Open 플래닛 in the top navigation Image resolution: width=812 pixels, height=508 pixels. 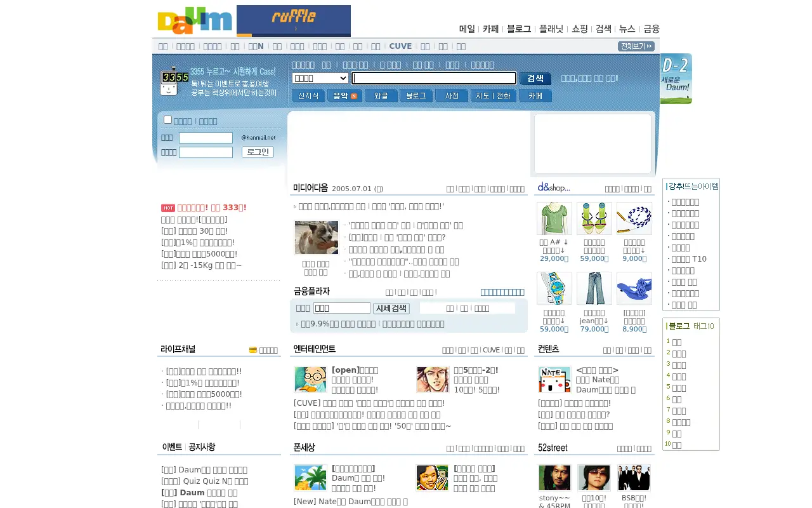551,29
